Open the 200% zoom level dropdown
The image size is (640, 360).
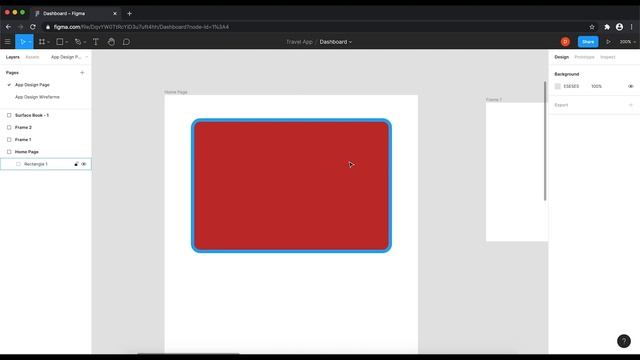[x=628, y=42]
